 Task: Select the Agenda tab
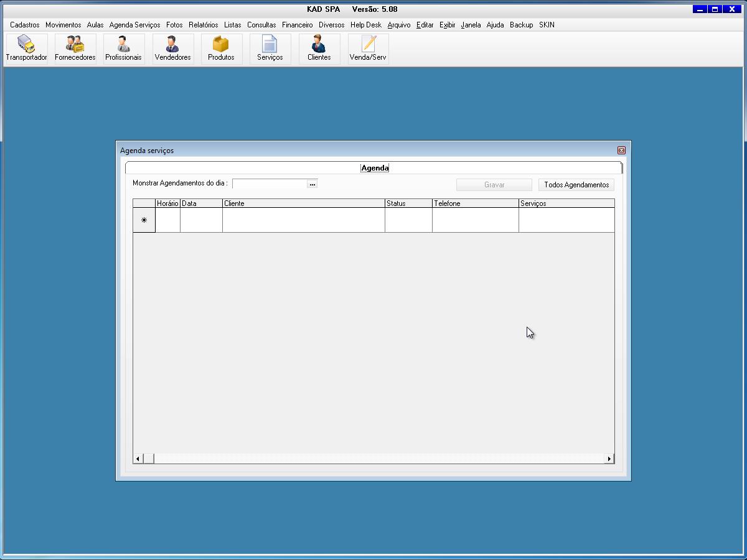point(375,168)
